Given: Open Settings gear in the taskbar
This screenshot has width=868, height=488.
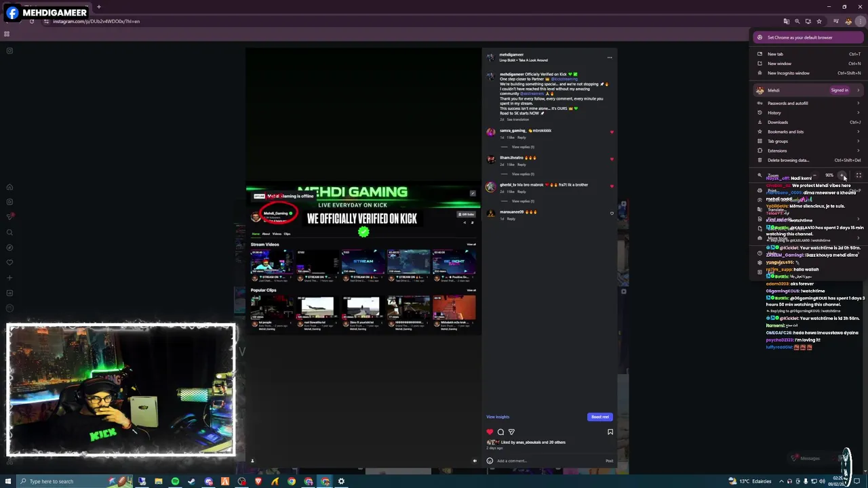Looking at the screenshot, I should (341, 481).
